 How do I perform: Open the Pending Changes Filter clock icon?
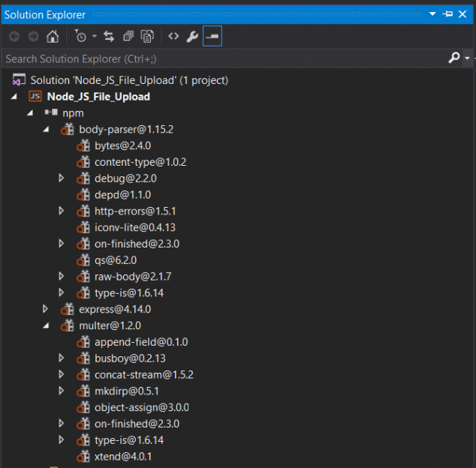[81, 37]
